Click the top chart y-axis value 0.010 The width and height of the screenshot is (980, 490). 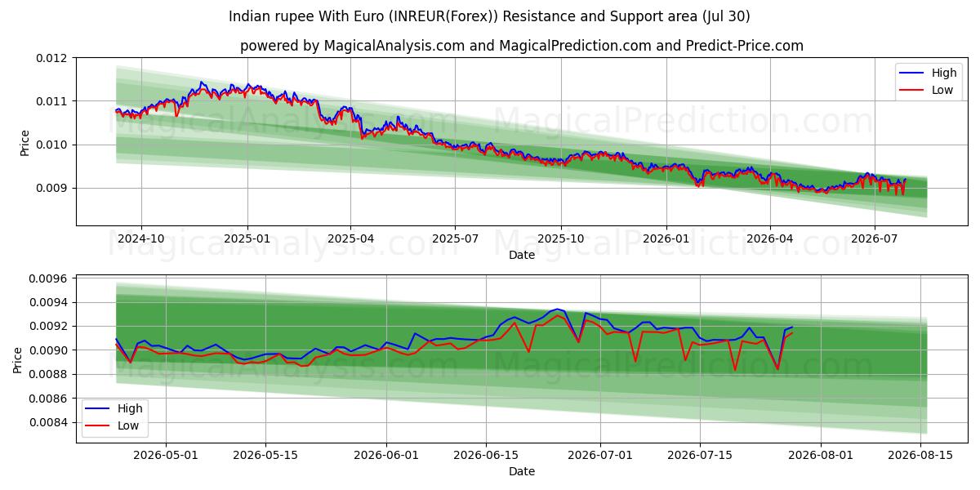(53, 145)
